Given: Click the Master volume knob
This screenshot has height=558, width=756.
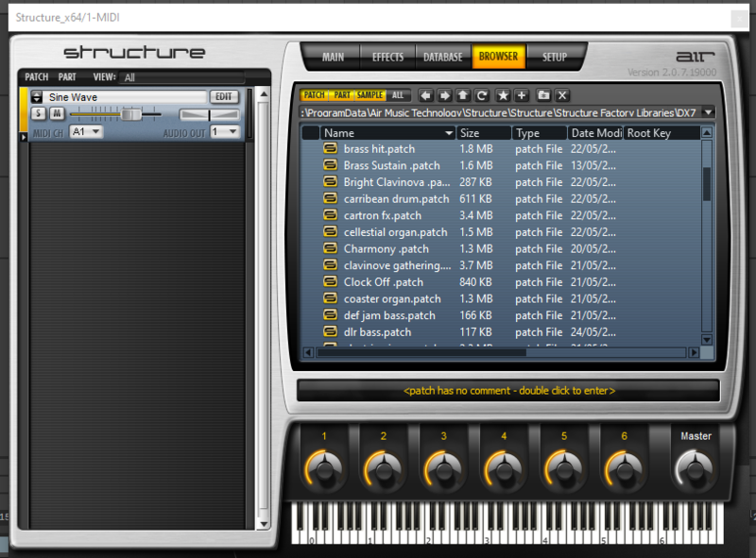Looking at the screenshot, I should pos(695,468).
